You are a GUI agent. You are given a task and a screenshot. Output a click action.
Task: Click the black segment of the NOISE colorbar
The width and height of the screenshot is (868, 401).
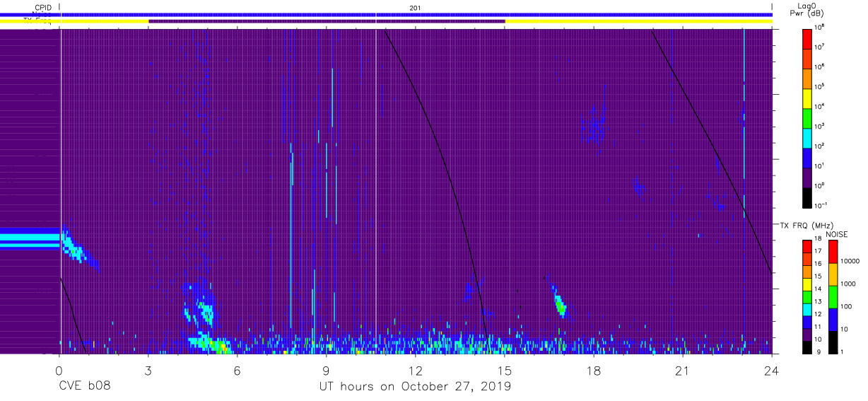tap(833, 342)
